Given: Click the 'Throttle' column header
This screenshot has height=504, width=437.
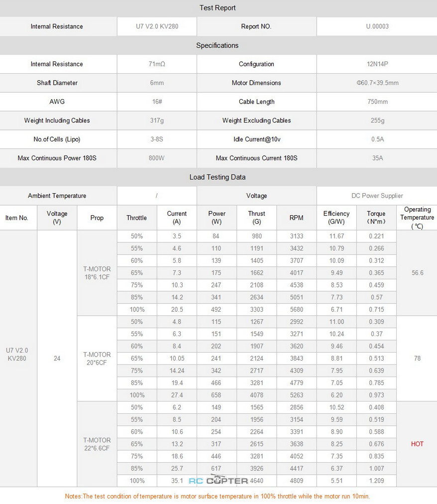Looking at the screenshot, I should (136, 218).
